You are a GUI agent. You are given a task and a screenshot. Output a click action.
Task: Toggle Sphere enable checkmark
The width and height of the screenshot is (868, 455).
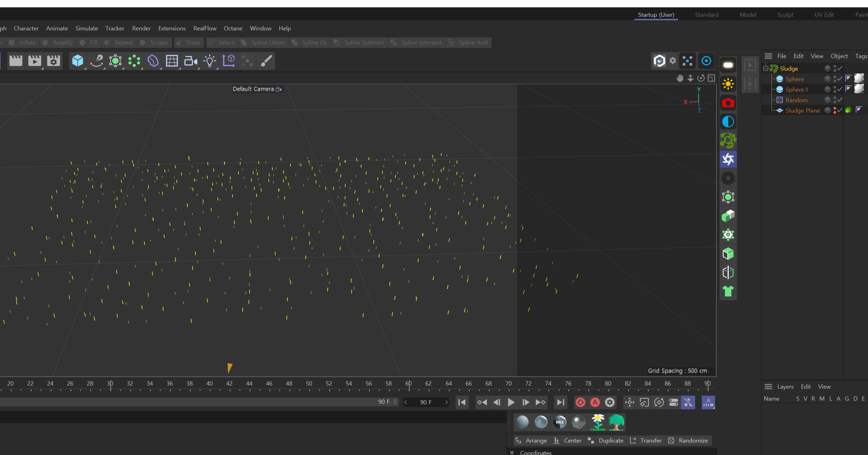[x=840, y=79]
